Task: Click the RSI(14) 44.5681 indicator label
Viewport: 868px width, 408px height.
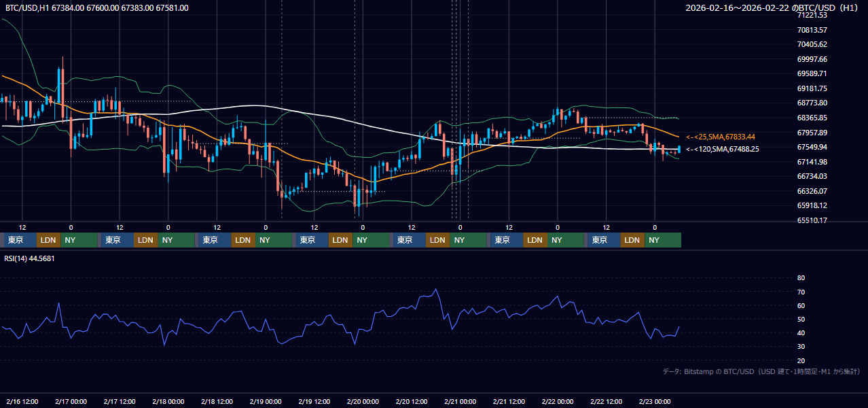Action: pyautogui.click(x=30, y=258)
